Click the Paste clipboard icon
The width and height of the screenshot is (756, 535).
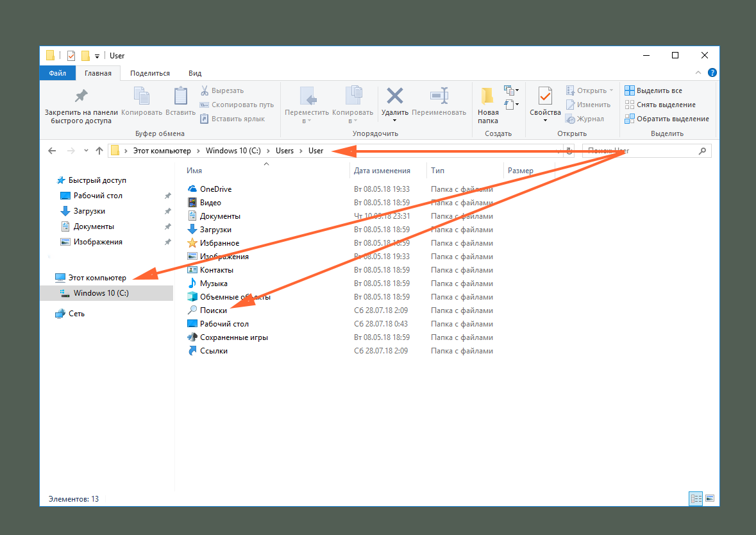[x=180, y=96]
